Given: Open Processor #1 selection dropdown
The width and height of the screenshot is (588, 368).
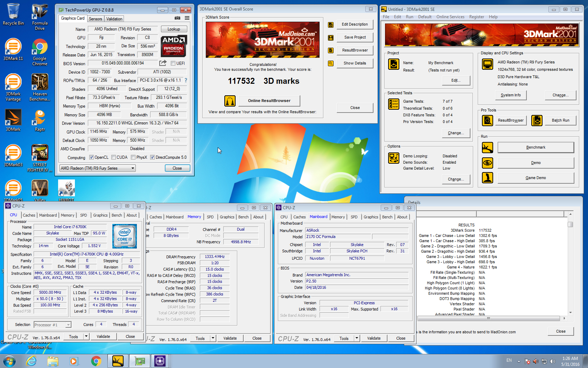Looking at the screenshot, I should coord(52,325).
